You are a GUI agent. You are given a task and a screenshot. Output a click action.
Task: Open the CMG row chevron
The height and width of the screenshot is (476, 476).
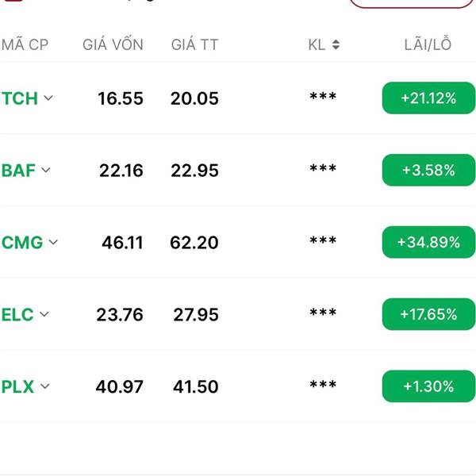click(53, 242)
